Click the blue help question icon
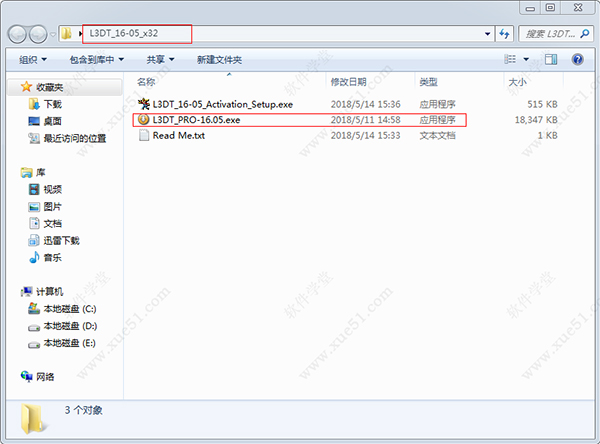The height and width of the screenshot is (444, 600). coord(578,59)
